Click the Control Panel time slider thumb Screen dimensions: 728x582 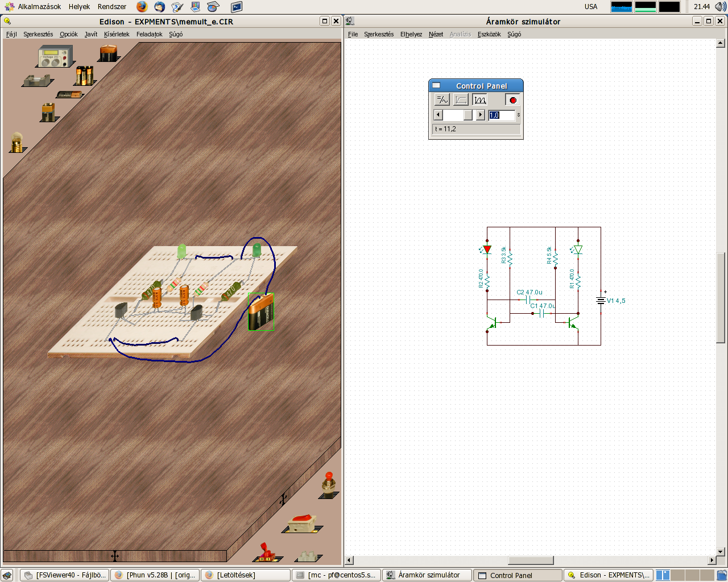pos(468,115)
